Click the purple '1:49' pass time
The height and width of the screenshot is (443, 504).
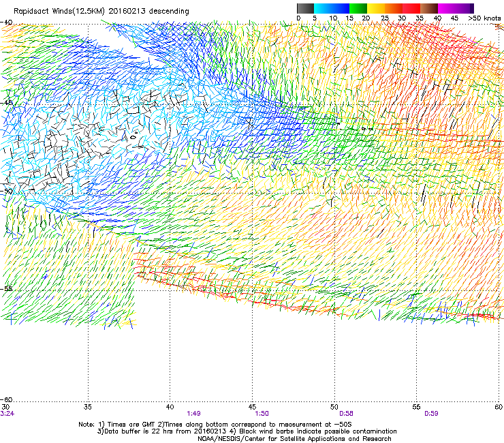tap(193, 414)
